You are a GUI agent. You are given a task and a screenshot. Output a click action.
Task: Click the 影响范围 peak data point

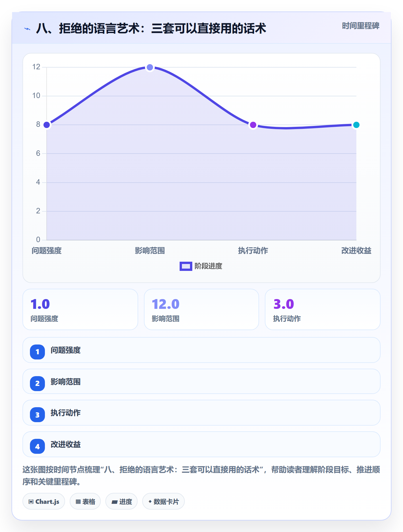(x=150, y=67)
